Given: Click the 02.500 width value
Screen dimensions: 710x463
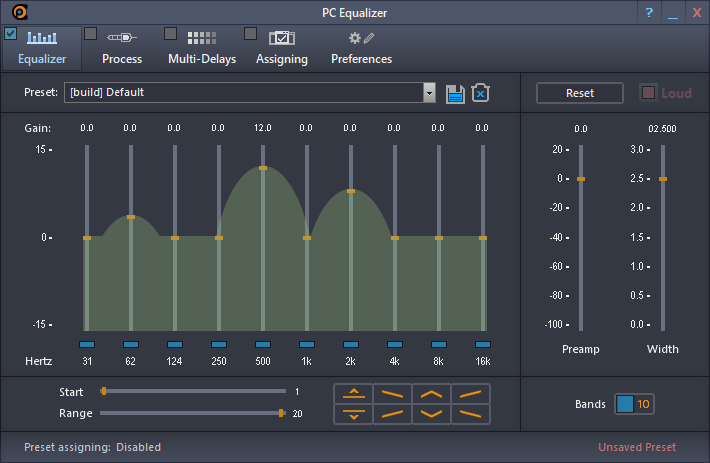Looking at the screenshot, I should 662,129.
